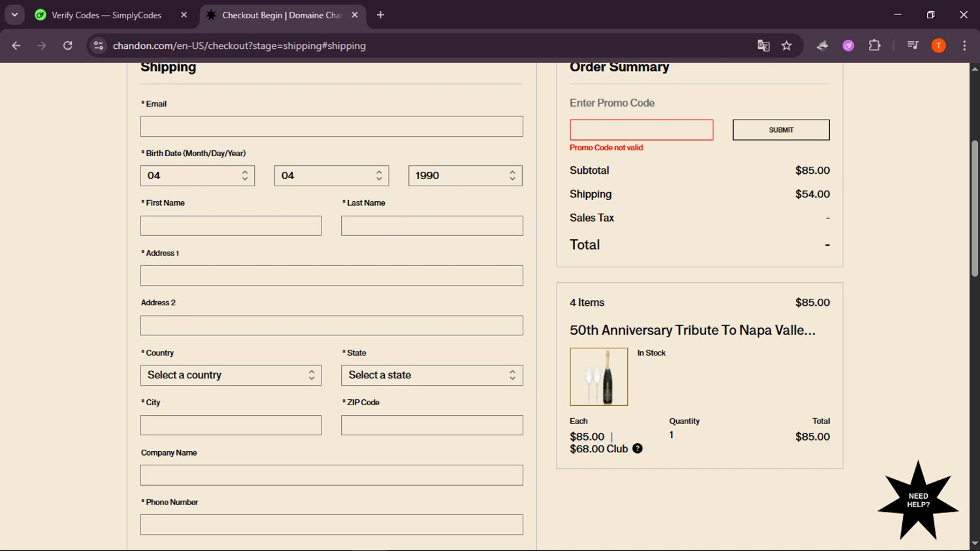Click the scrollbar down arrow
The height and width of the screenshot is (551, 980).
tap(974, 544)
